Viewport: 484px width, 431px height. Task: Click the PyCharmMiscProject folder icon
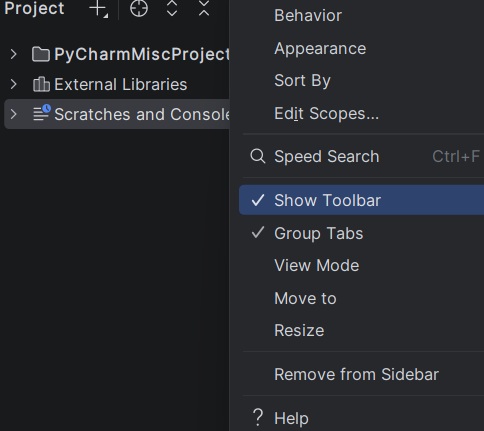41,54
